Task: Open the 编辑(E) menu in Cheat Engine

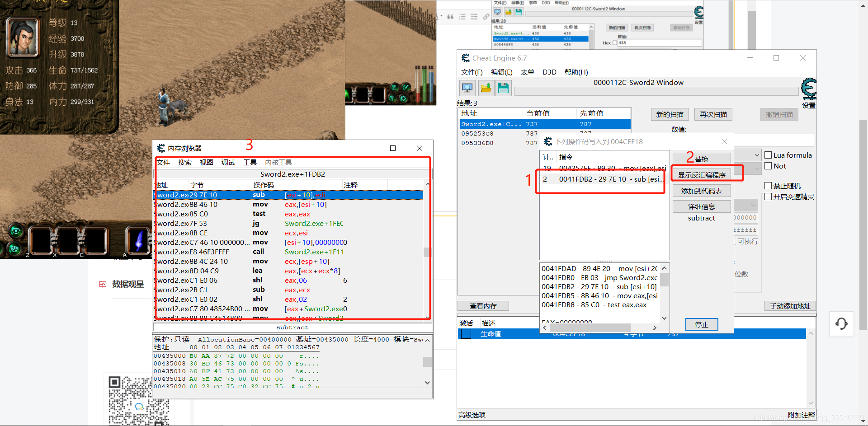Action: (x=501, y=72)
